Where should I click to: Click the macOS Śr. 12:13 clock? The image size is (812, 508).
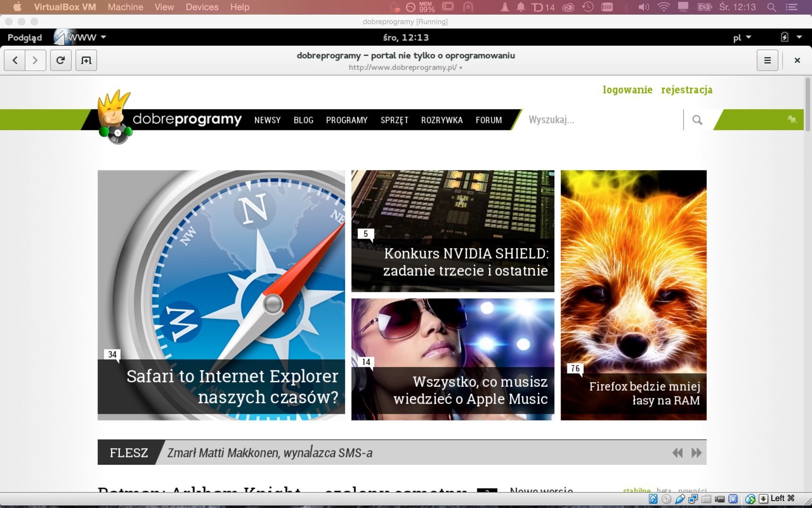pyautogui.click(x=737, y=7)
